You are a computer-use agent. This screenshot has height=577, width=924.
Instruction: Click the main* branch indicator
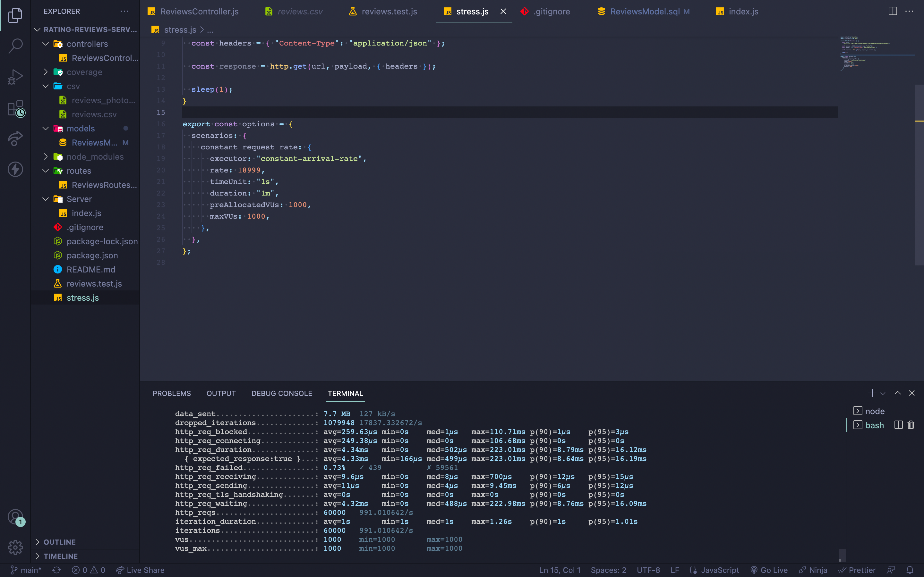[26, 570]
